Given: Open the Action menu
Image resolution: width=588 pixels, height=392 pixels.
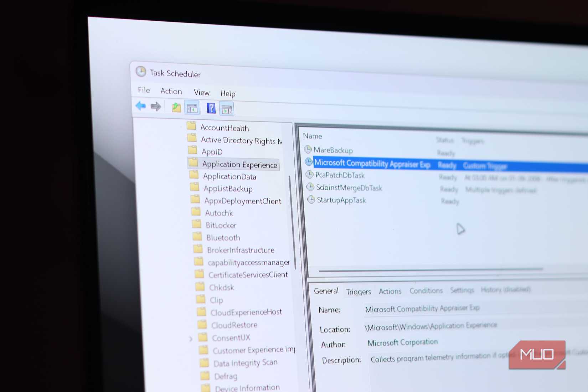Looking at the screenshot, I should tap(171, 91).
